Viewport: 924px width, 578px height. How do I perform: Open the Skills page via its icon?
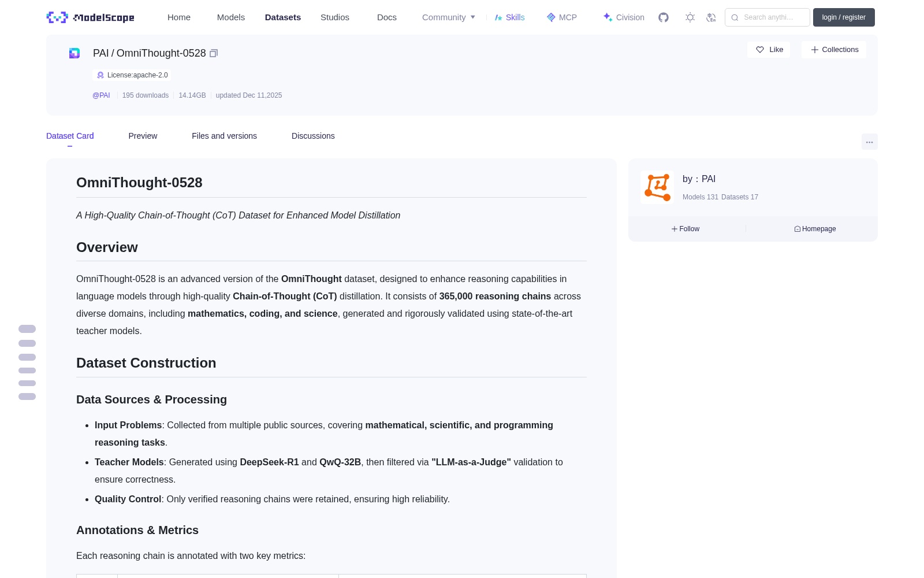tap(498, 17)
